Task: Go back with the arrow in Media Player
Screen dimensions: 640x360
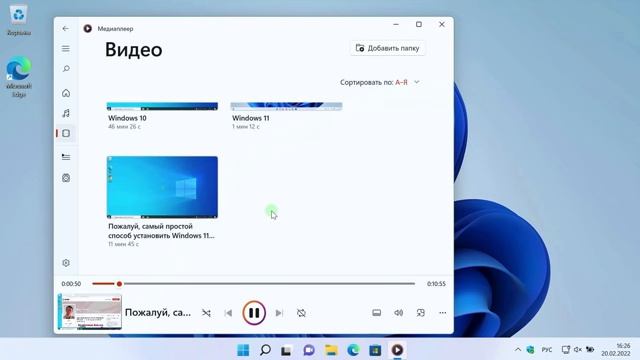Action: [x=65, y=29]
